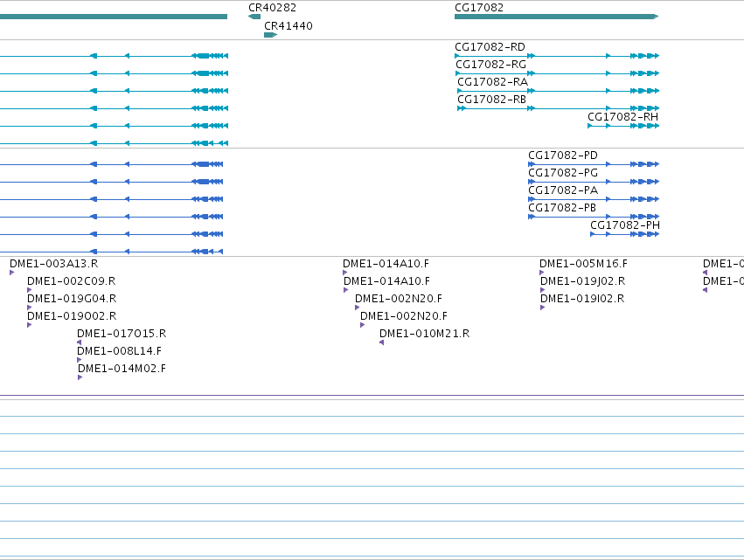Select the CG17082-RA transcript label
The width and height of the screenshot is (744, 560).
pyautogui.click(x=492, y=82)
